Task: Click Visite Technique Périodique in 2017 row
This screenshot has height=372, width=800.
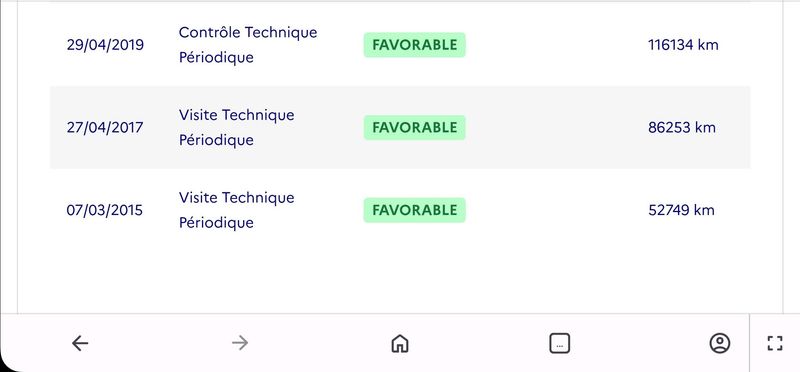Action: pos(236,128)
